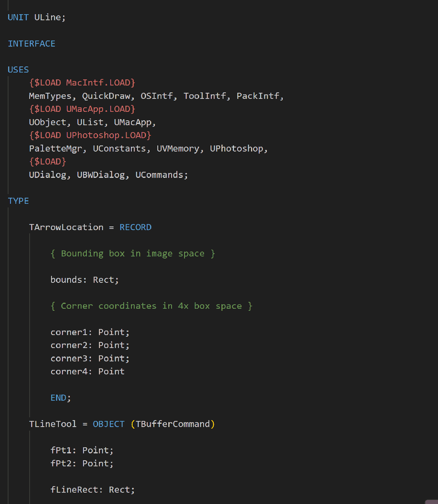This screenshot has width=438, height=504.
Task: Click the UList unit name
Action: pyautogui.click(x=90, y=122)
